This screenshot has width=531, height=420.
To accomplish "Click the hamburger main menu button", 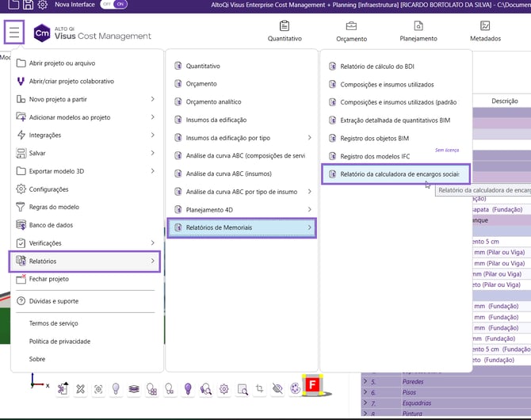I will point(14,33).
